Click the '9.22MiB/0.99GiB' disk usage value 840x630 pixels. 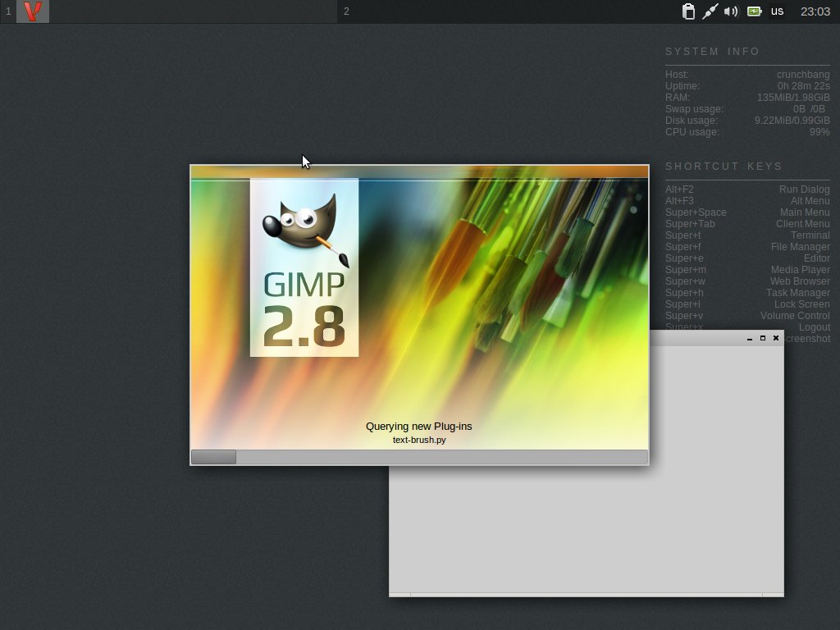pos(792,121)
